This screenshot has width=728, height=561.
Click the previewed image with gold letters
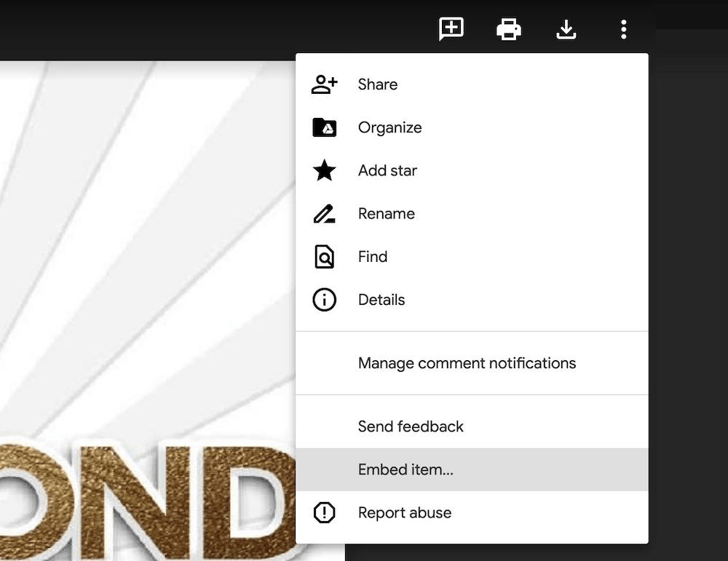pos(148,311)
